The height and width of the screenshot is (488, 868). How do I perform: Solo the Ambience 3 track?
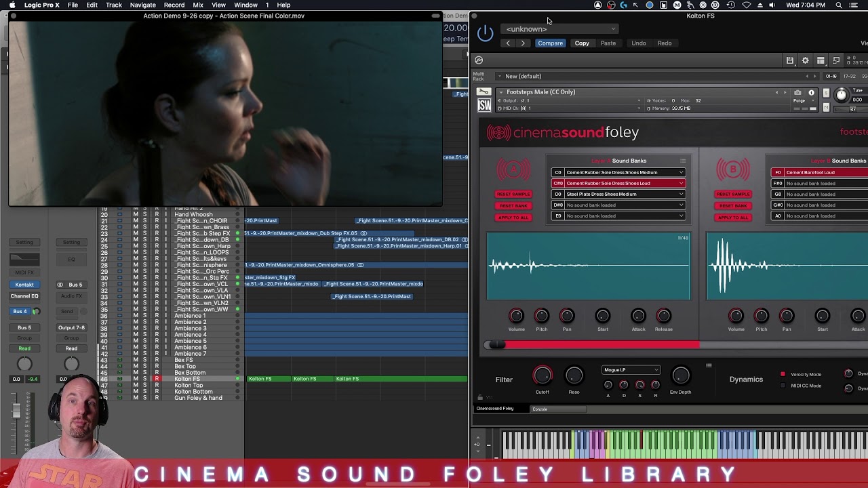coord(144,329)
